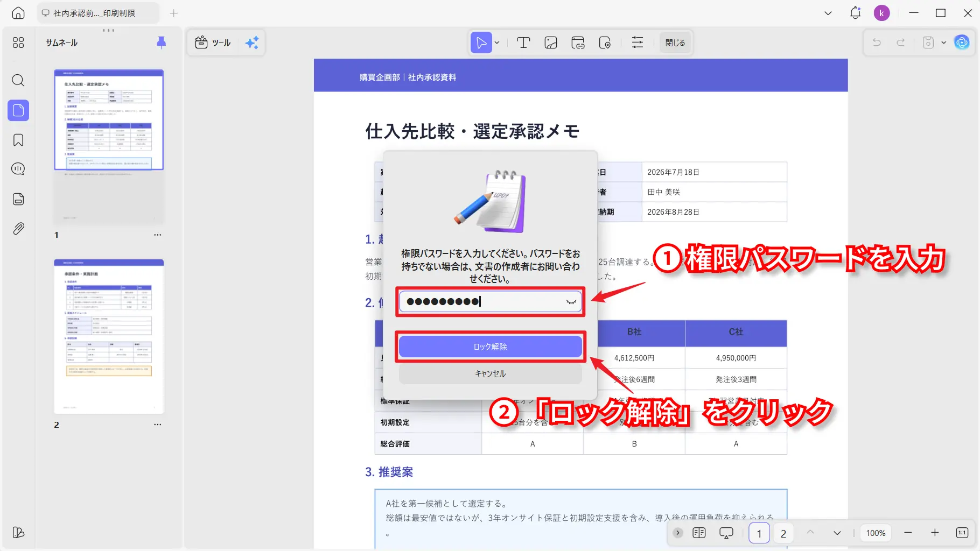Go to next page chevron down
This screenshot has height=551, width=980.
(x=837, y=533)
